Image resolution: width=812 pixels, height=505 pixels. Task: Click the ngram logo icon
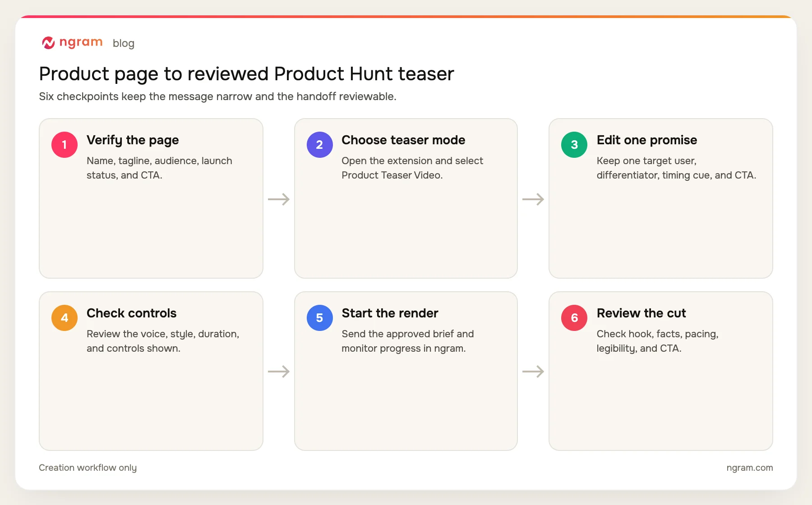(48, 43)
